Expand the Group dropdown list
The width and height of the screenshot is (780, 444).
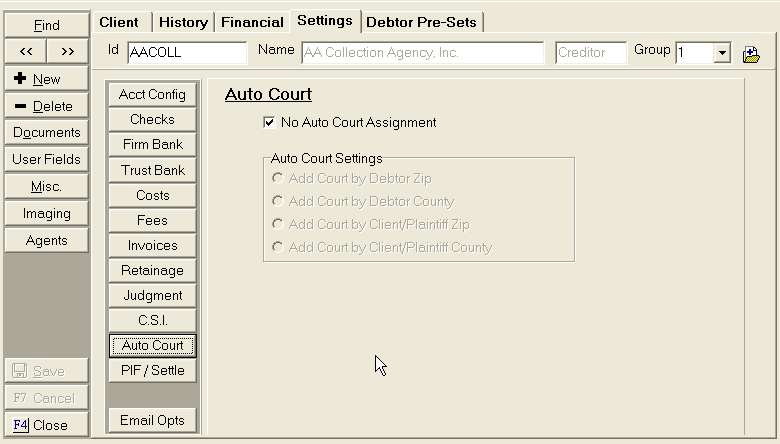[722, 54]
